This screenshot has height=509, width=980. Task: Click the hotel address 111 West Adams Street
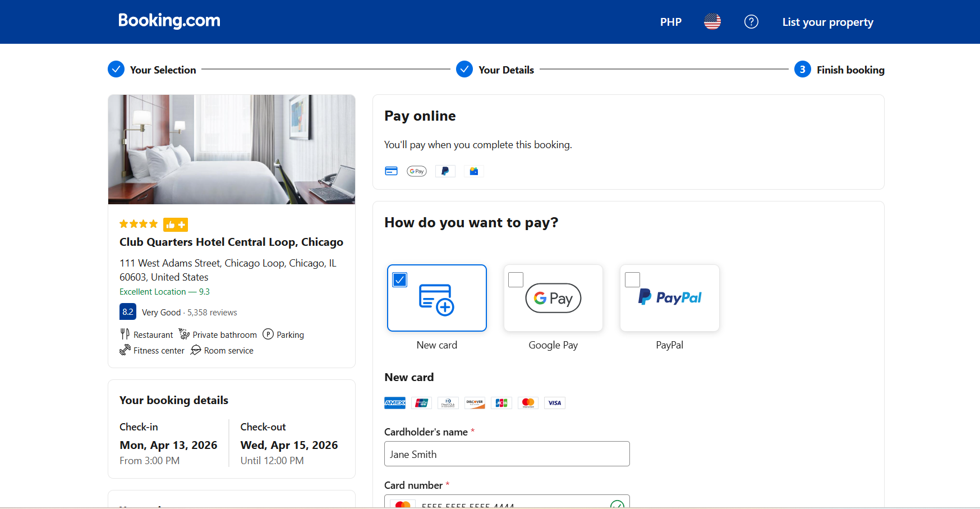[228, 270]
